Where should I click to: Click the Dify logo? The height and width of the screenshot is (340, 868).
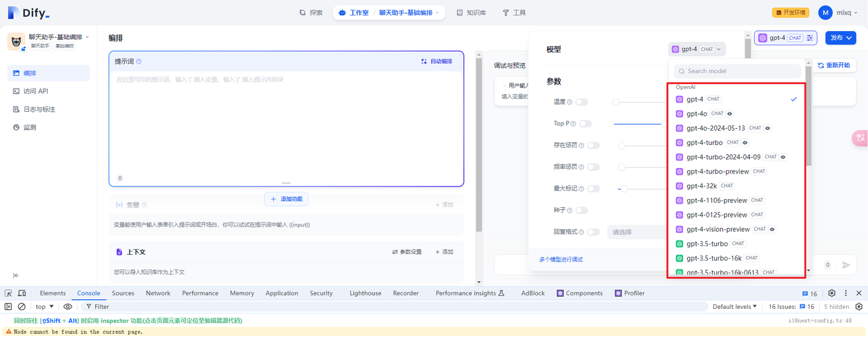coord(28,13)
